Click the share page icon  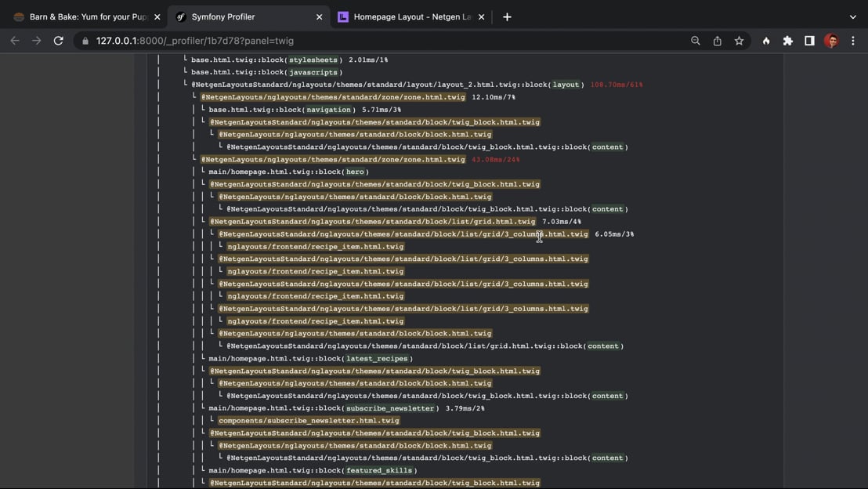pyautogui.click(x=717, y=41)
